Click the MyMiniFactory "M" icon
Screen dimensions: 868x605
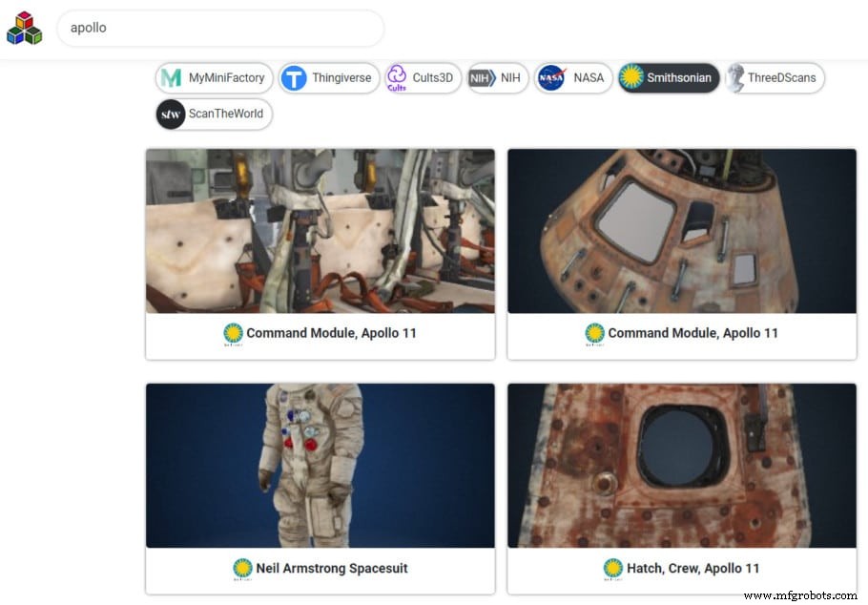(x=170, y=77)
